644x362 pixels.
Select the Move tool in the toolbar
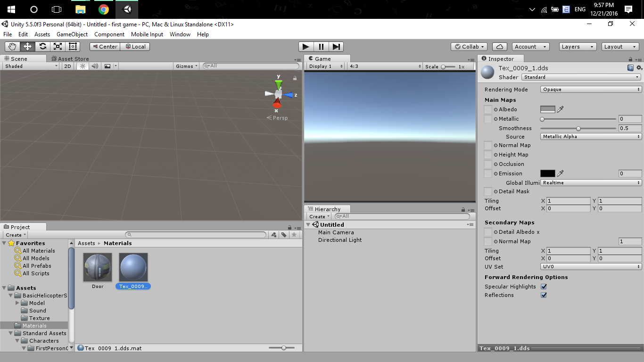click(x=27, y=46)
